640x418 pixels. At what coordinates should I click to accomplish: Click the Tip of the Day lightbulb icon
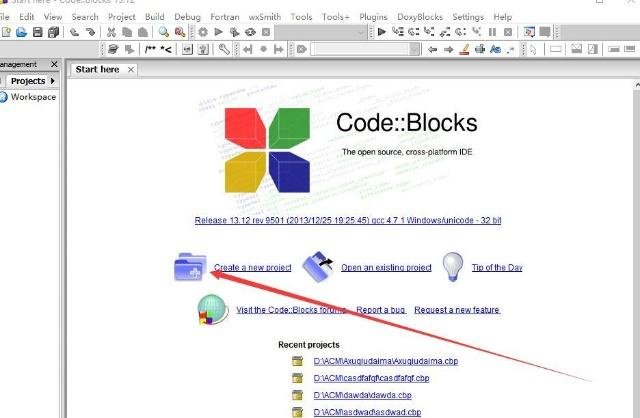[x=453, y=266]
